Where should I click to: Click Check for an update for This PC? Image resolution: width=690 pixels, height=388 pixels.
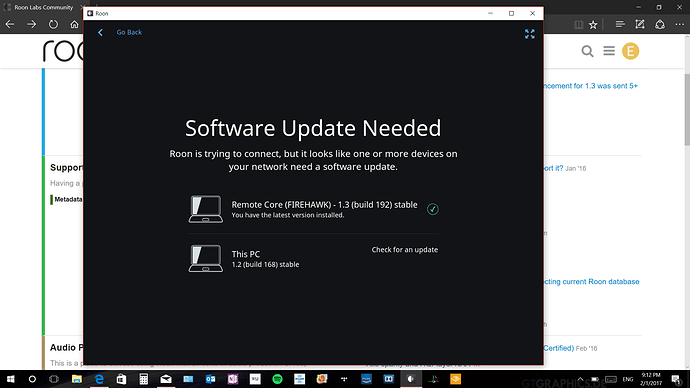tap(404, 249)
